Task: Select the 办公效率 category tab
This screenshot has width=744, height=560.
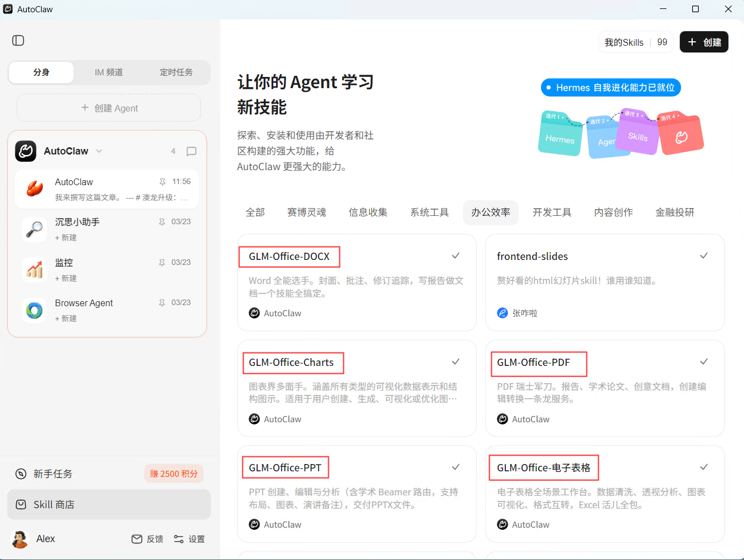Action: pyautogui.click(x=491, y=213)
